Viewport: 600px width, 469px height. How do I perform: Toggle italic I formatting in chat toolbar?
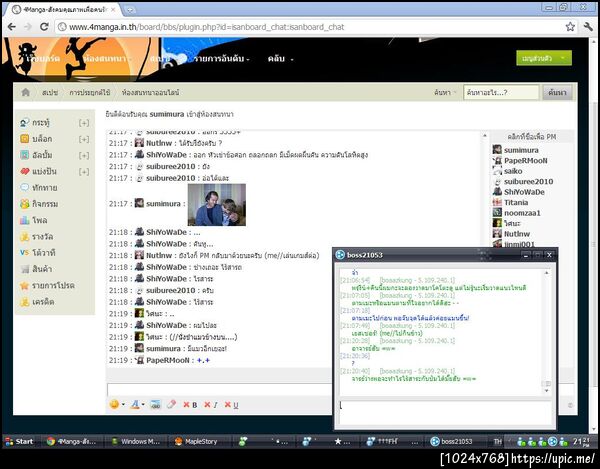pos(211,405)
